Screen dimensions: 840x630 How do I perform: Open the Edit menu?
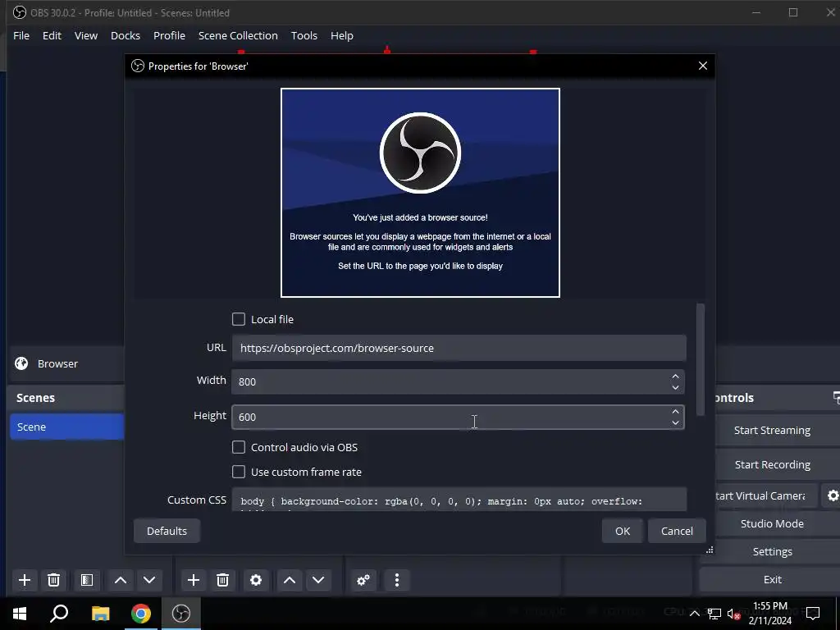pyautogui.click(x=52, y=35)
